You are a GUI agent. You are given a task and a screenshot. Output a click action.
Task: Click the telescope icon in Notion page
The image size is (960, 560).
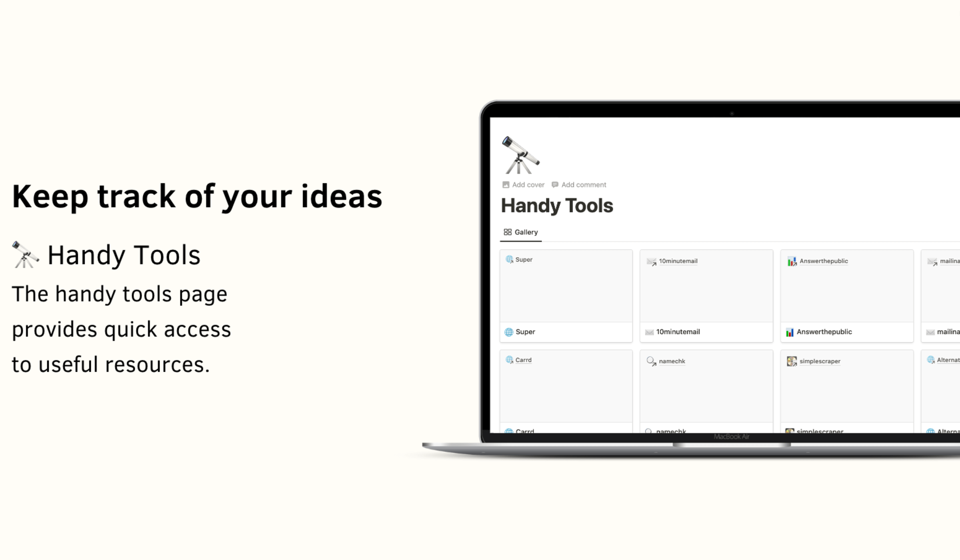521,154
